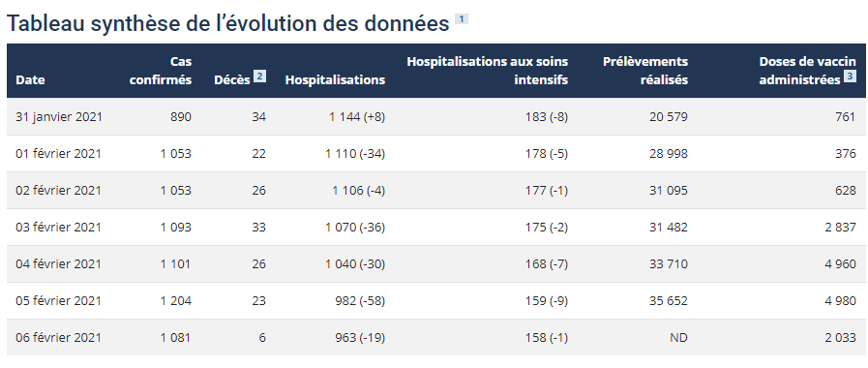Image resolution: width=868 pixels, height=368 pixels.
Task: Click the Prélèvements réalisés column header
Action: pyautogui.click(x=645, y=71)
